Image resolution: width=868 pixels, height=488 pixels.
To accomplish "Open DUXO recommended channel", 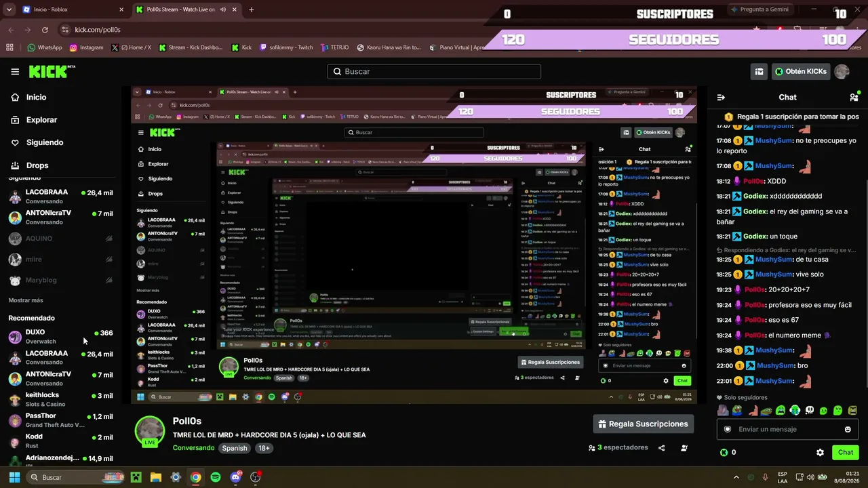I will coord(60,336).
